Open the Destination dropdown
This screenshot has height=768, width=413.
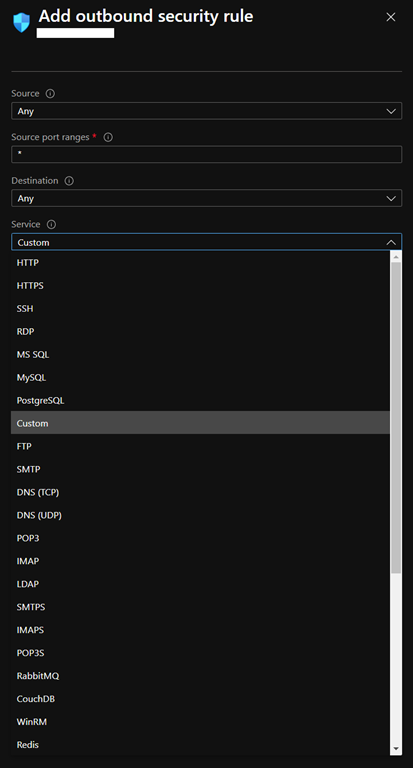(206, 198)
